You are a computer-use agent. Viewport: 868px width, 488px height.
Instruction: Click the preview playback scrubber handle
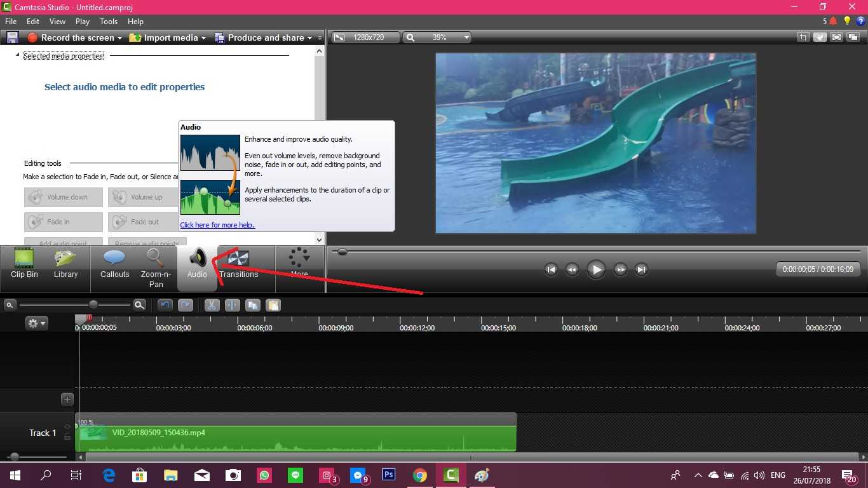coord(342,252)
